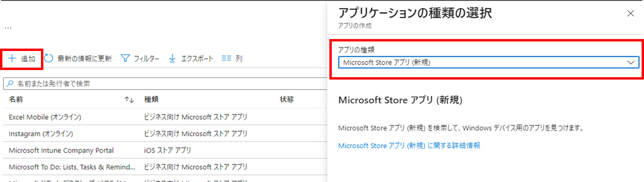
Task: Click the 状態 column header
Action: click(x=286, y=100)
